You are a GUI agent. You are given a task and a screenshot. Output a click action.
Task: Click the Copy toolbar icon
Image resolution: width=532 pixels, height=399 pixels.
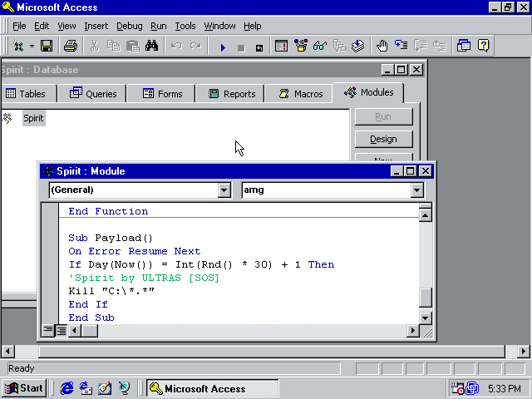click(x=113, y=46)
